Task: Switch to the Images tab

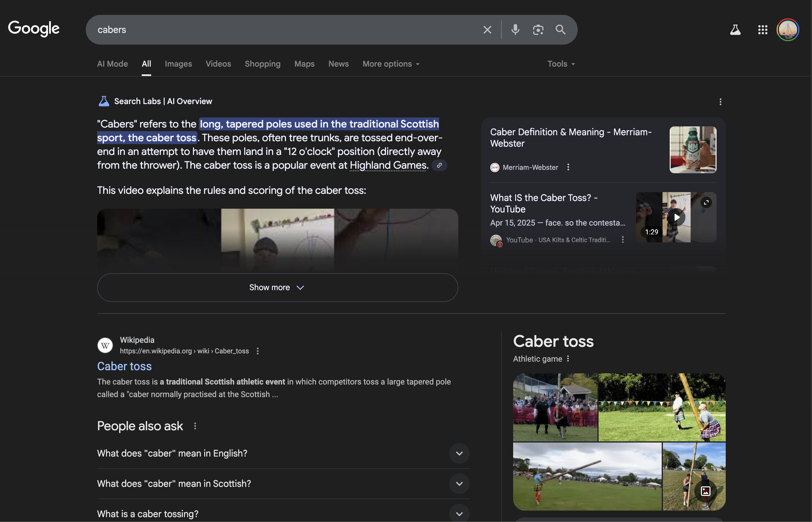Action: tap(178, 64)
